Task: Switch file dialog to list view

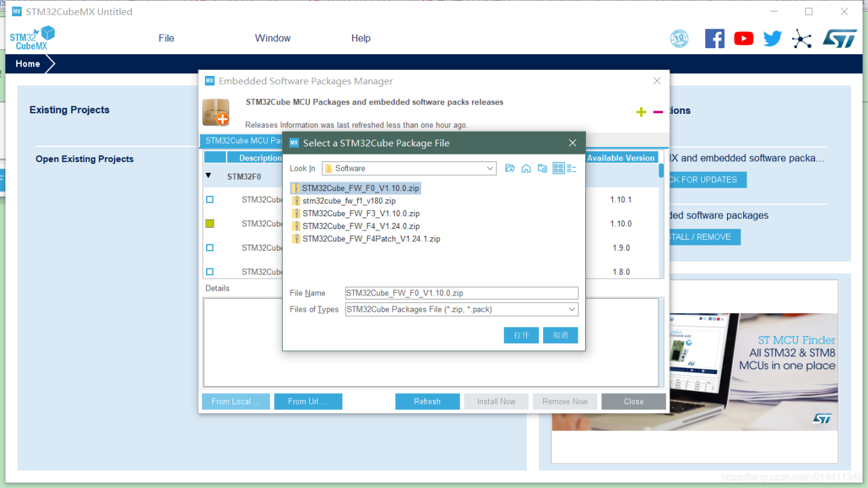Action: click(x=559, y=168)
